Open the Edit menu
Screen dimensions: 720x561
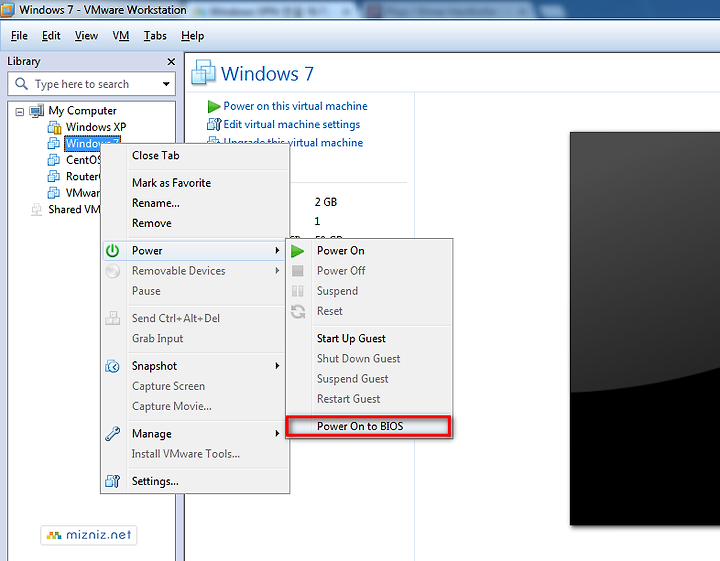click(51, 36)
